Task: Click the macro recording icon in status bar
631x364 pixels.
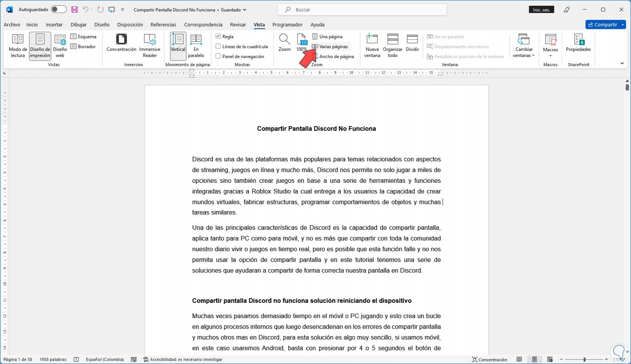Action: pyautogui.click(x=134, y=359)
